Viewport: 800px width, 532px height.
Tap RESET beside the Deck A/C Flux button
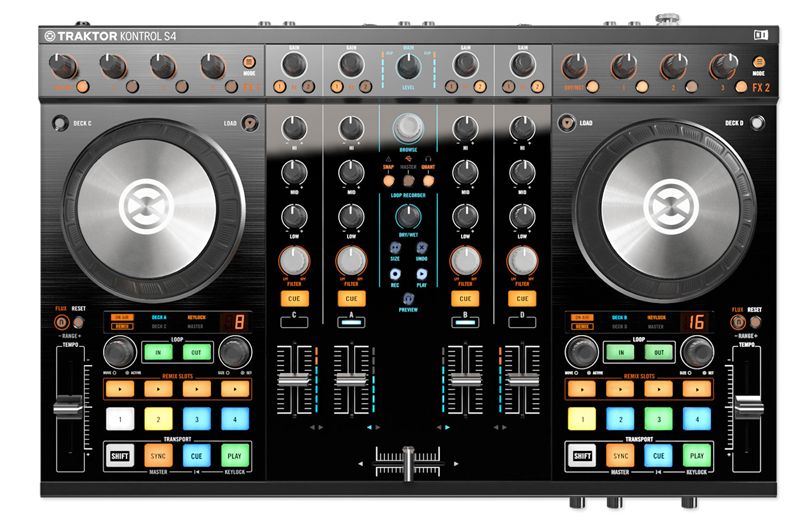point(79,322)
